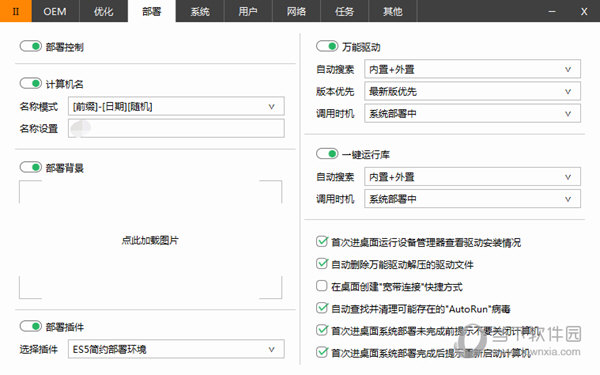600x375 pixels.
Task: Uncheck 自动删除万能驱动解压的驱动文件
Action: 322,264
